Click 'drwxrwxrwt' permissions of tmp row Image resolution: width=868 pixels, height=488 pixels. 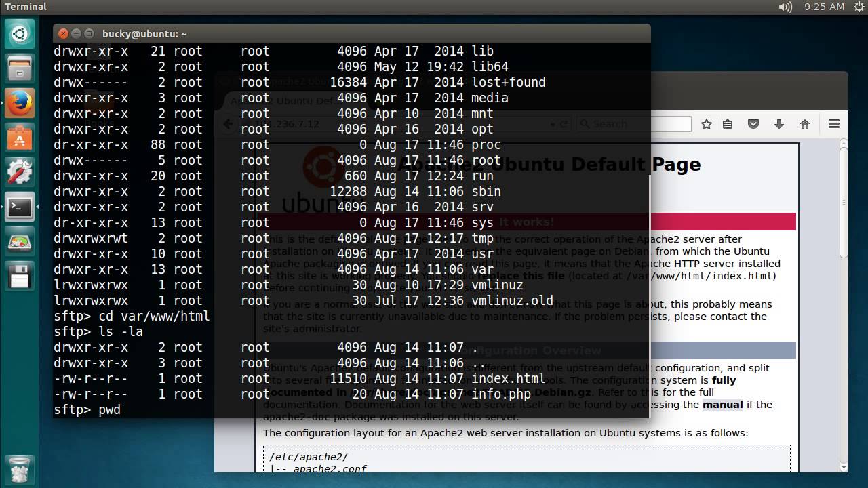coord(91,238)
